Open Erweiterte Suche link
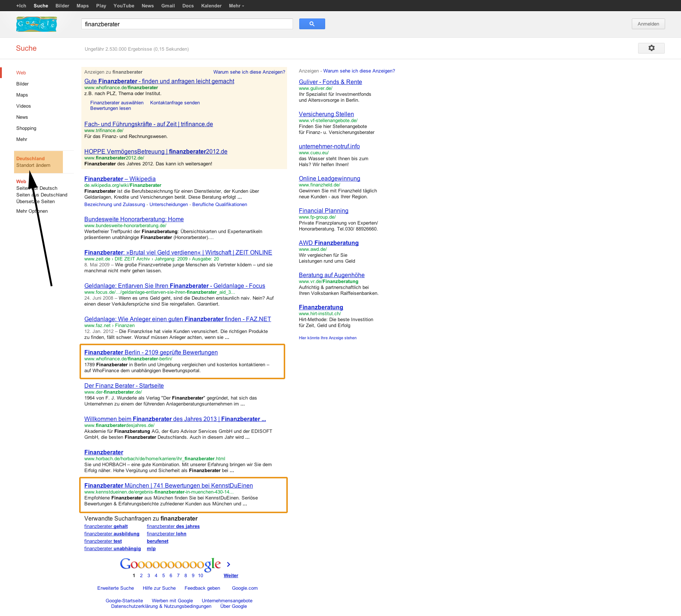Screen dimensions: 681x616 115,588
